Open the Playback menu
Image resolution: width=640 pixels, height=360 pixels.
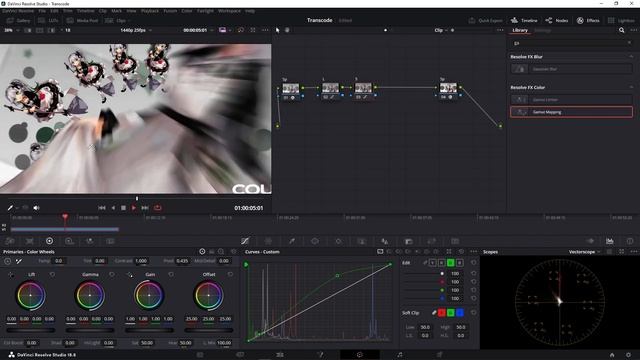point(150,11)
